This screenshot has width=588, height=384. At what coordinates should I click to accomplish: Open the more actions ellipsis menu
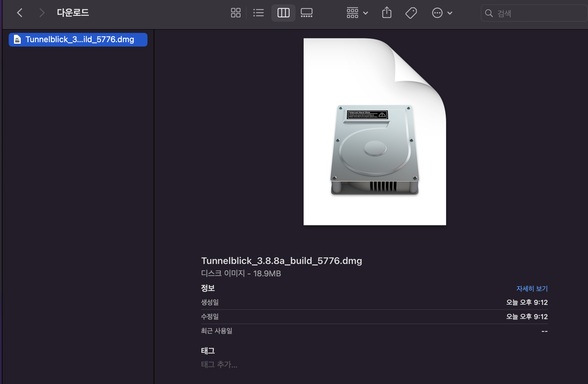tap(442, 13)
